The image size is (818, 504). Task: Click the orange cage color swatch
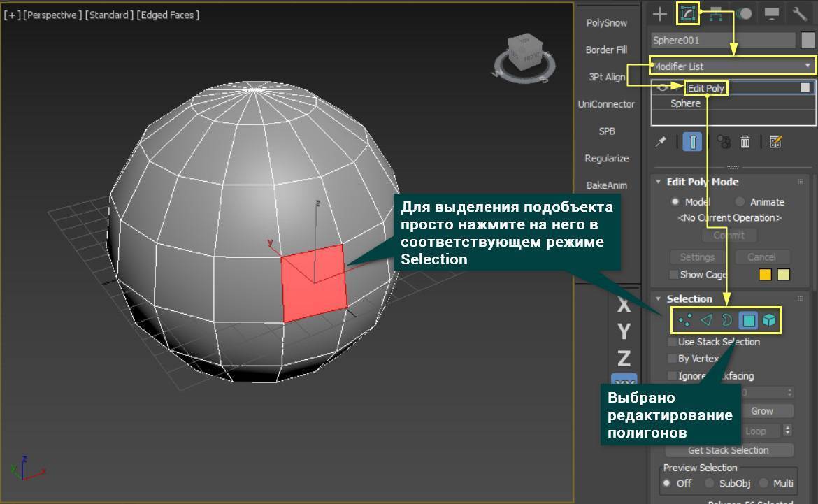[x=766, y=275]
